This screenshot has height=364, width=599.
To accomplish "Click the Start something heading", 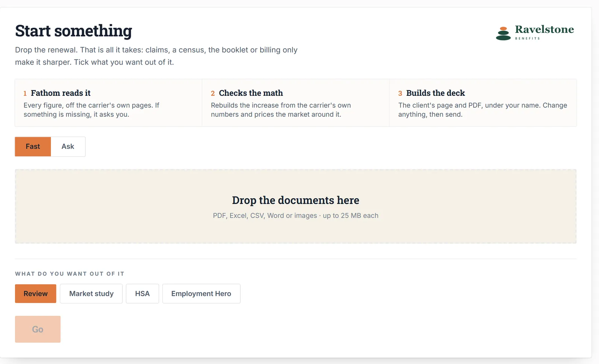I will click(x=74, y=31).
